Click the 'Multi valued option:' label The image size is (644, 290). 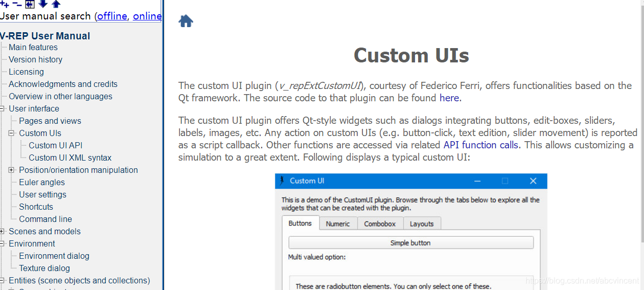(317, 257)
